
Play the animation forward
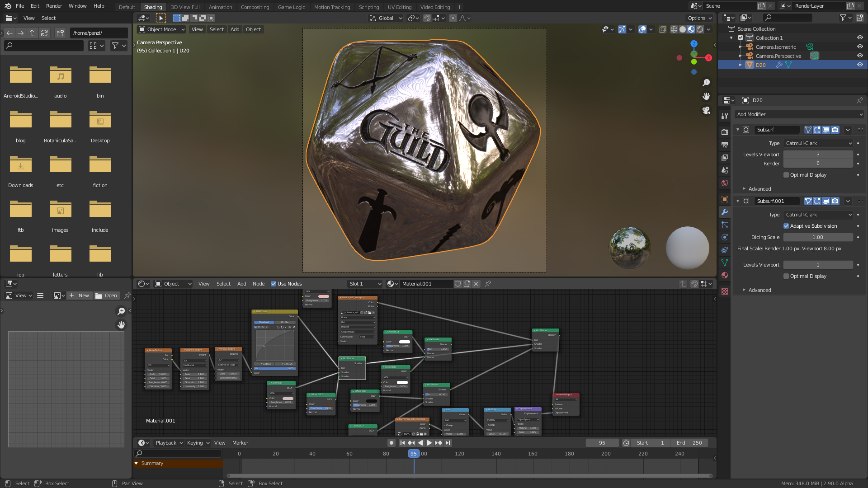coord(429,443)
